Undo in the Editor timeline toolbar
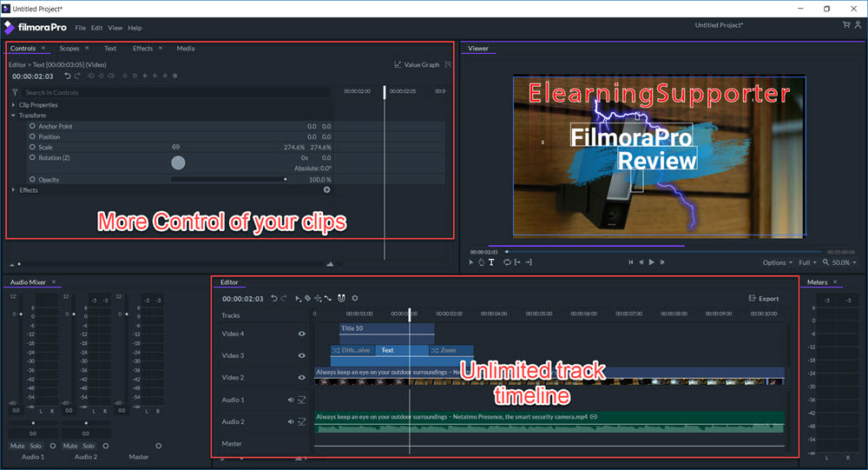The width and height of the screenshot is (868, 470). pos(274,298)
